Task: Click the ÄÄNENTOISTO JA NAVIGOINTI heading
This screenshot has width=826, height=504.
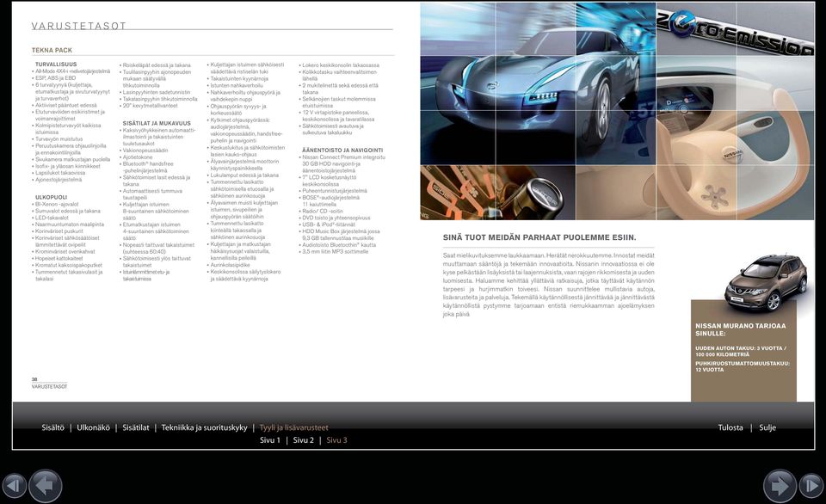Action: (x=342, y=151)
